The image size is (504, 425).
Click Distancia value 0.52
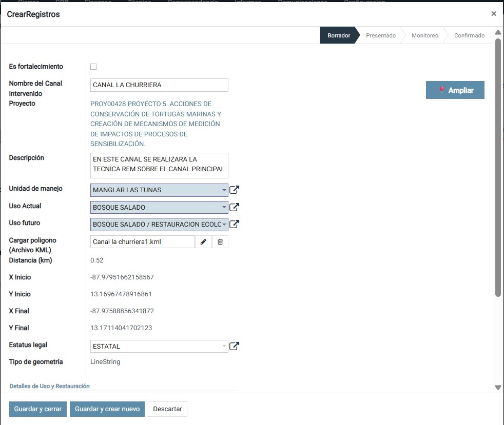point(97,260)
